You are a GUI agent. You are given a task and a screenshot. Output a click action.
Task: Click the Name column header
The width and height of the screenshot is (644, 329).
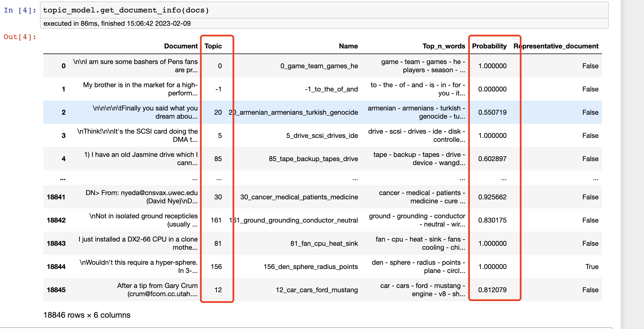[348, 46]
